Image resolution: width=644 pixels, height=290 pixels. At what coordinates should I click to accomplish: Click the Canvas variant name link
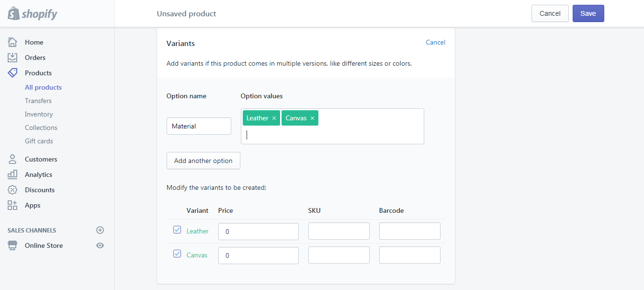pos(197,255)
